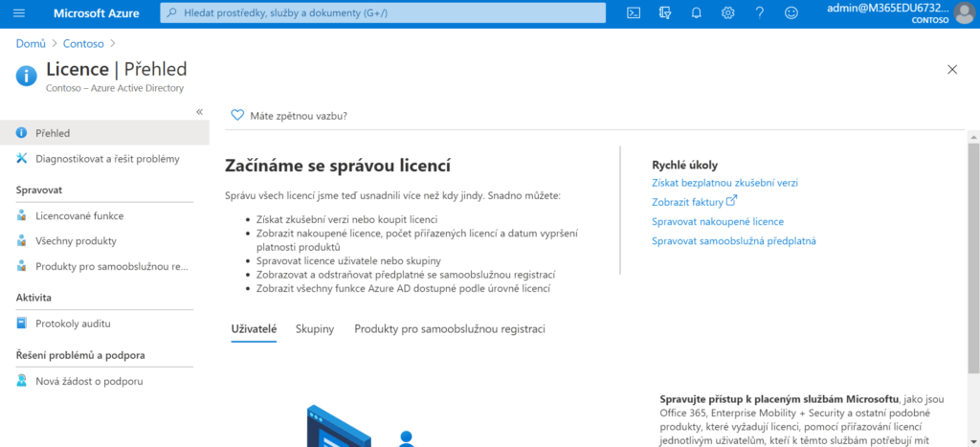Click Spravovat samoobslužná předplatná link

734,240
